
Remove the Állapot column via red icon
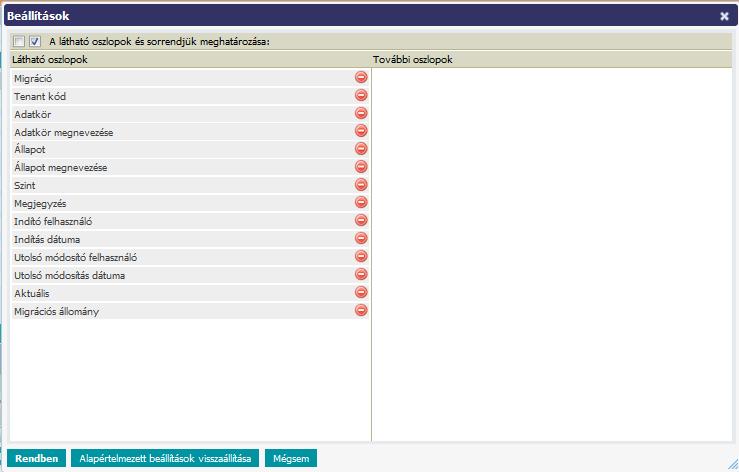point(361,149)
